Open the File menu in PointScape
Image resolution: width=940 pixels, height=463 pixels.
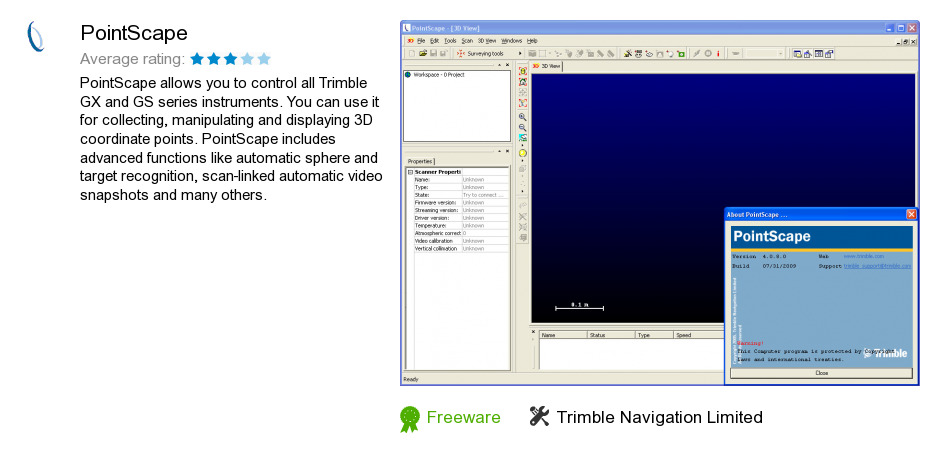(421, 41)
